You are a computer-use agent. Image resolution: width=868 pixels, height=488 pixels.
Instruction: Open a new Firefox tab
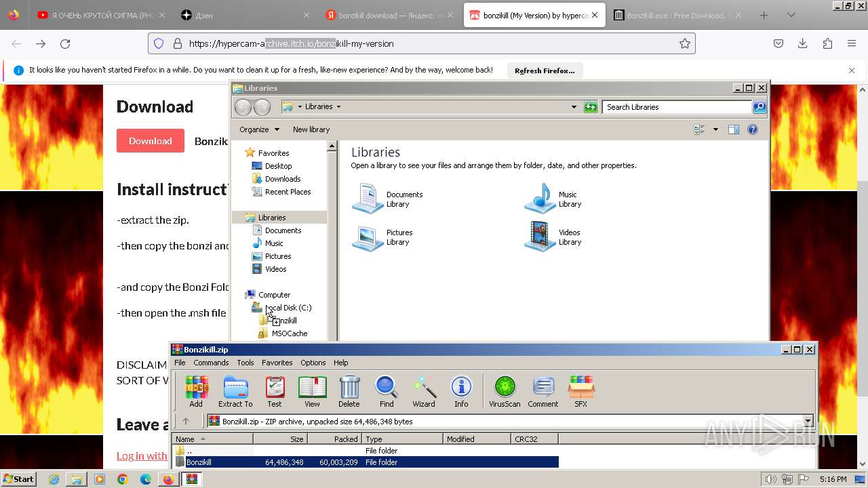pos(764,15)
